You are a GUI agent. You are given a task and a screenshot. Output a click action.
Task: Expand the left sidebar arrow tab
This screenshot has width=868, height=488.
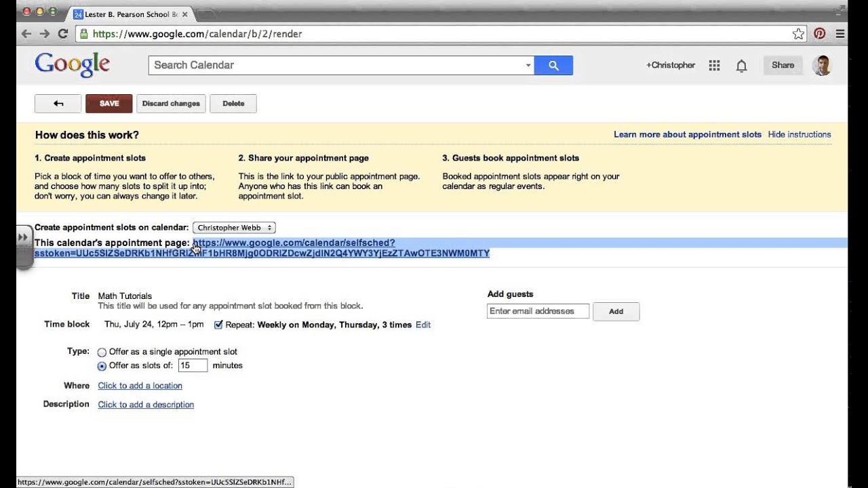pyautogui.click(x=23, y=238)
